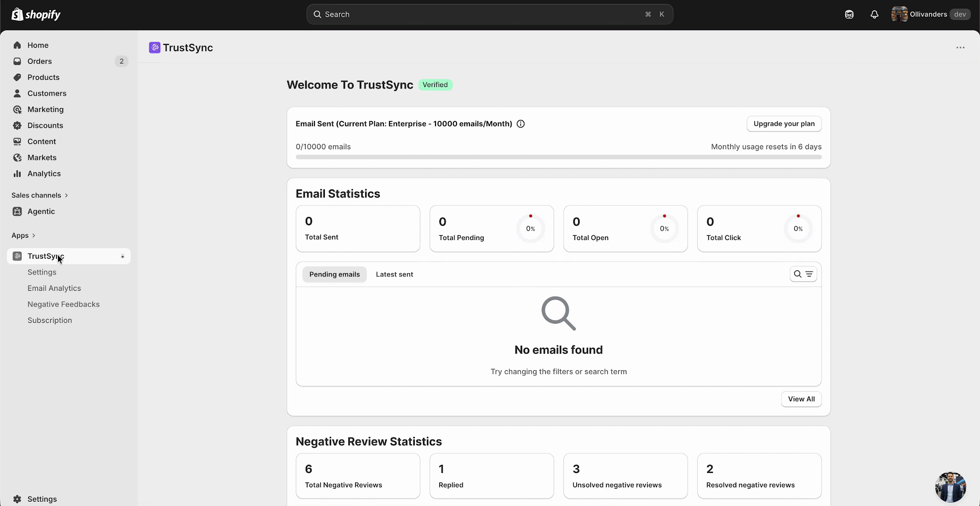Click the Shopify logo
Viewport: 980px width, 506px height.
[36, 14]
